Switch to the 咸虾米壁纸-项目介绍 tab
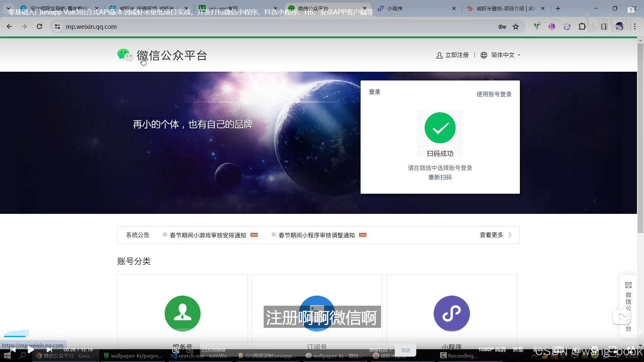644x362 pixels. (506, 8)
